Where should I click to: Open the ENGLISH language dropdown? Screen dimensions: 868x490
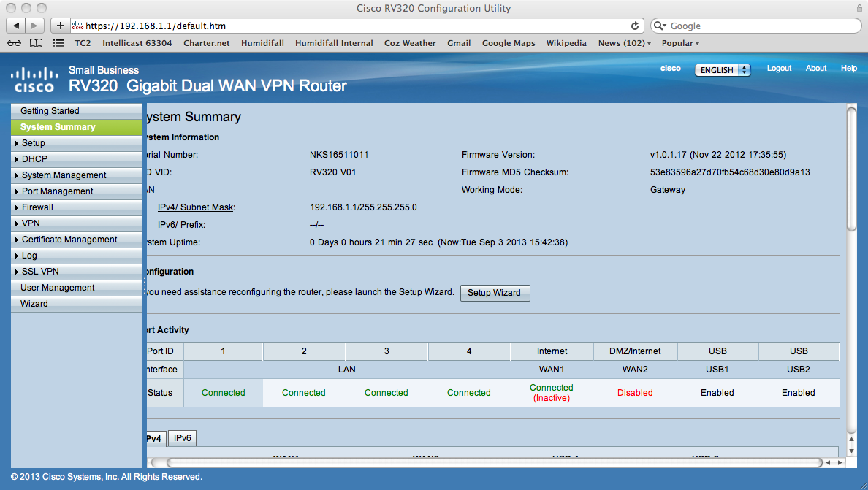723,69
